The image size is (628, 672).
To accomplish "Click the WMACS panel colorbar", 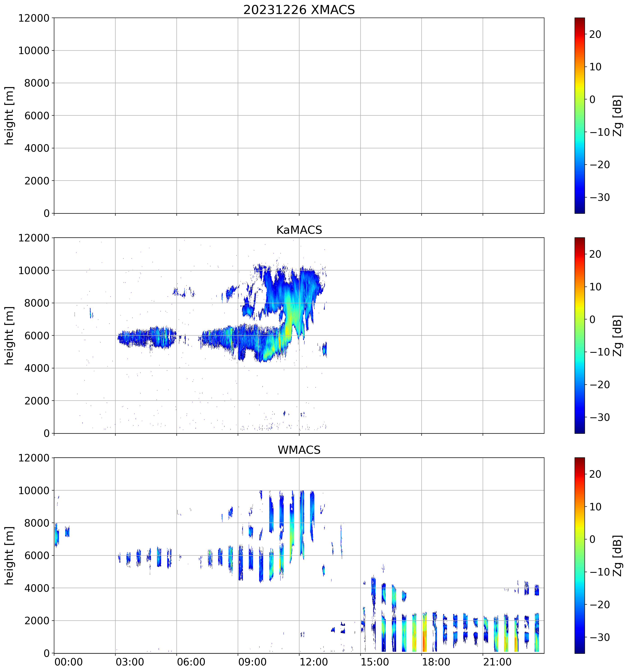I will pos(579,555).
